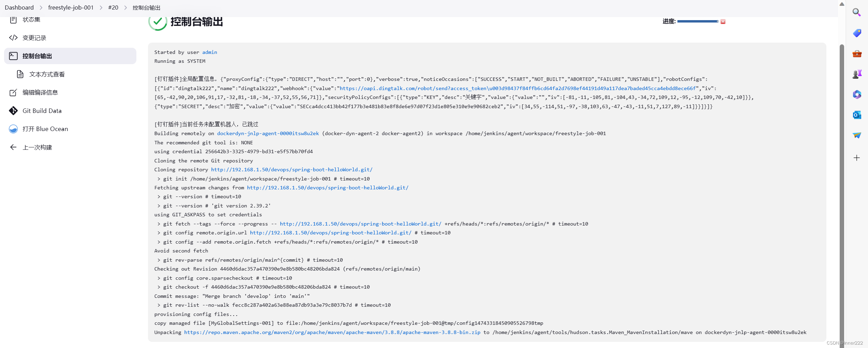Open Cloning repository spring-boot-helloWorld.git link
The height and width of the screenshot is (348, 868).
click(292, 170)
